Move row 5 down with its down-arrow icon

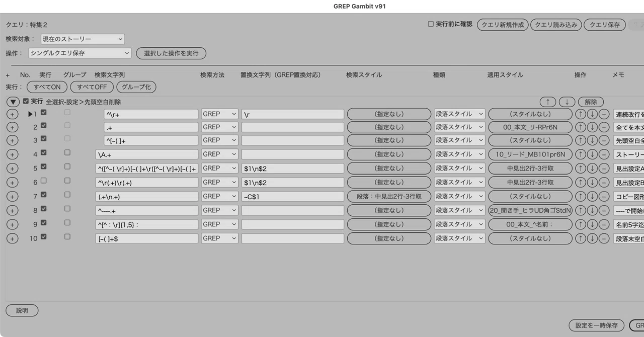(x=593, y=168)
